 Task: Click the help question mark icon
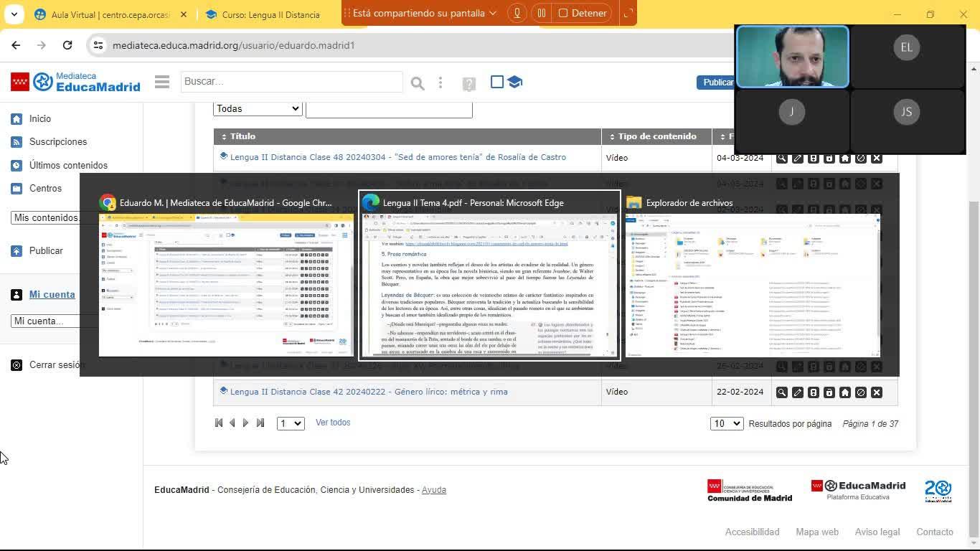[469, 84]
